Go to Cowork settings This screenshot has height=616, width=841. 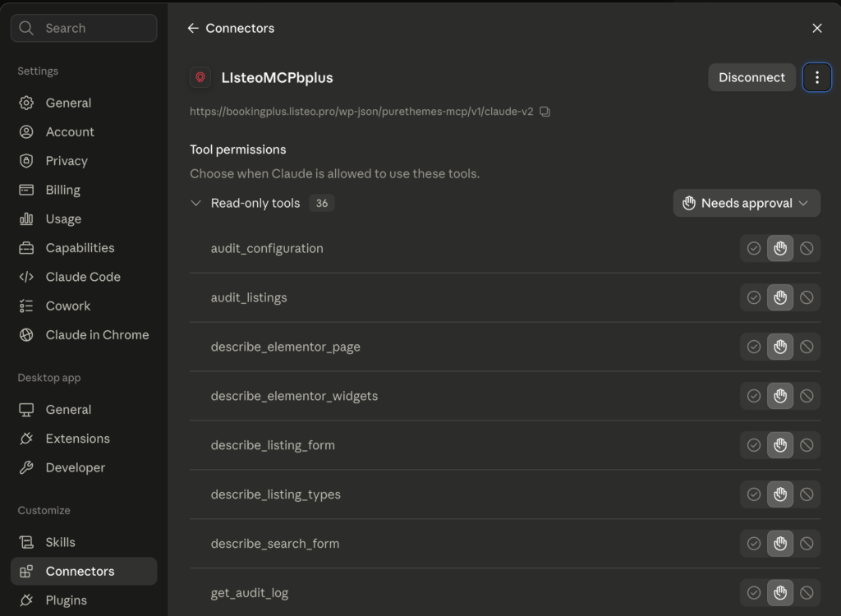[84, 306]
